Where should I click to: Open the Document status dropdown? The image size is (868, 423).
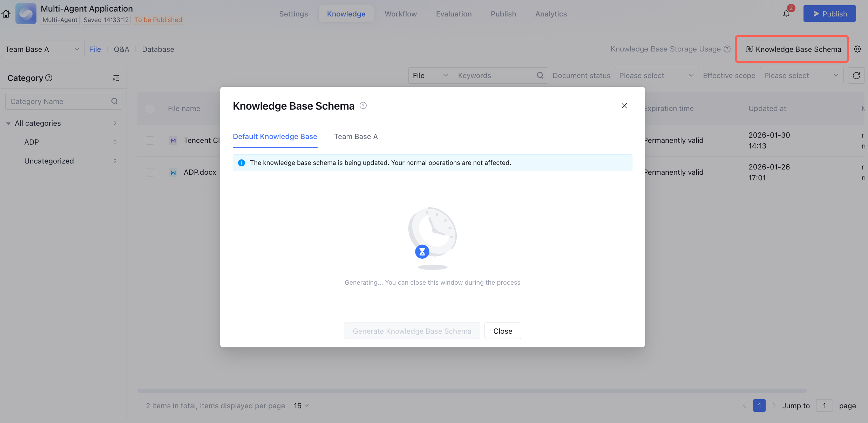click(656, 76)
